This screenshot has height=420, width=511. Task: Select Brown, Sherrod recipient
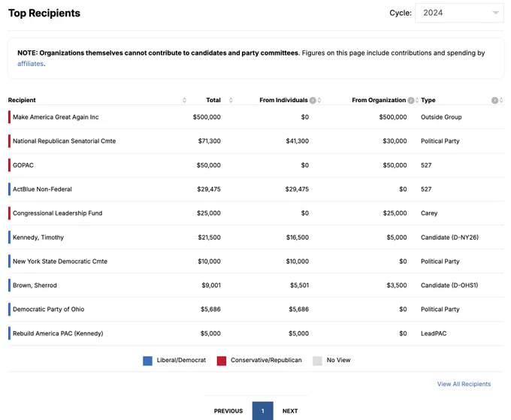35,286
